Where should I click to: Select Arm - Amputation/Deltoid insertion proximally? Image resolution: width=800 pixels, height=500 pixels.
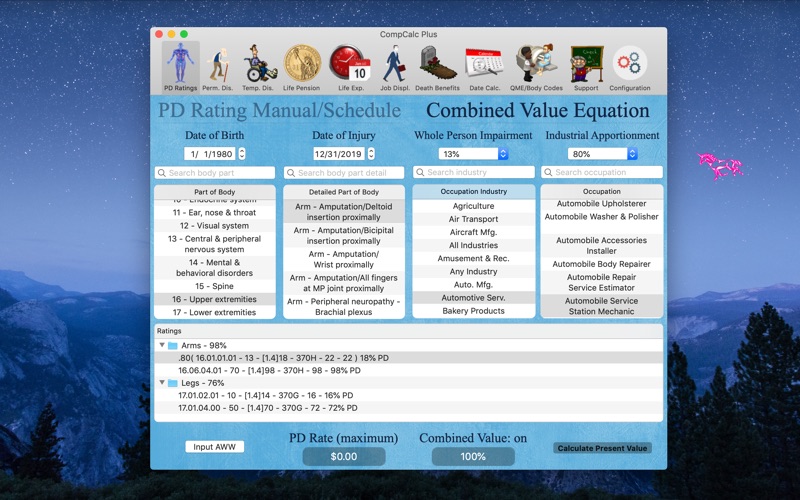coord(344,212)
